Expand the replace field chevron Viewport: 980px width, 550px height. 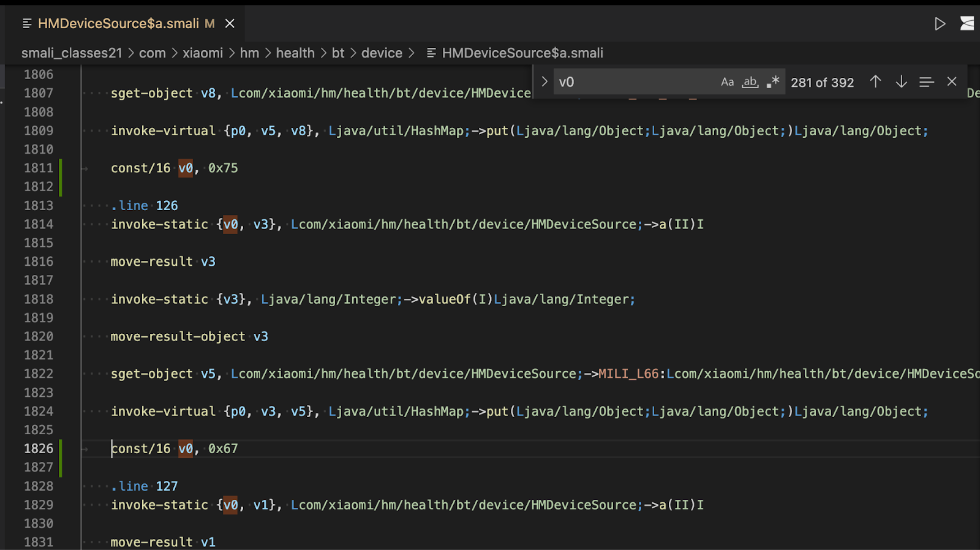[544, 81]
